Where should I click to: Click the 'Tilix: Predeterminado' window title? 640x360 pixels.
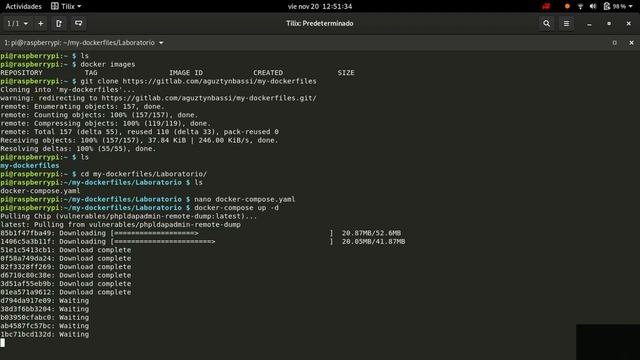coord(320,24)
